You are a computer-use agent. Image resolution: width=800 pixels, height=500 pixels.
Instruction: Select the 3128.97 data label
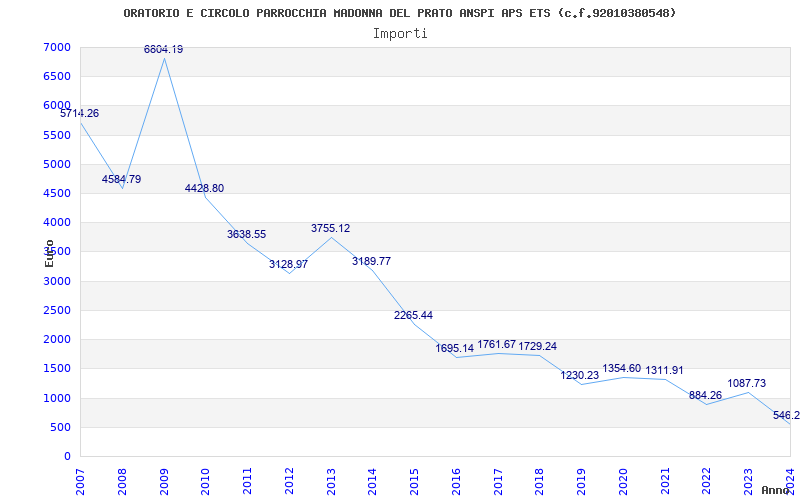click(x=288, y=264)
